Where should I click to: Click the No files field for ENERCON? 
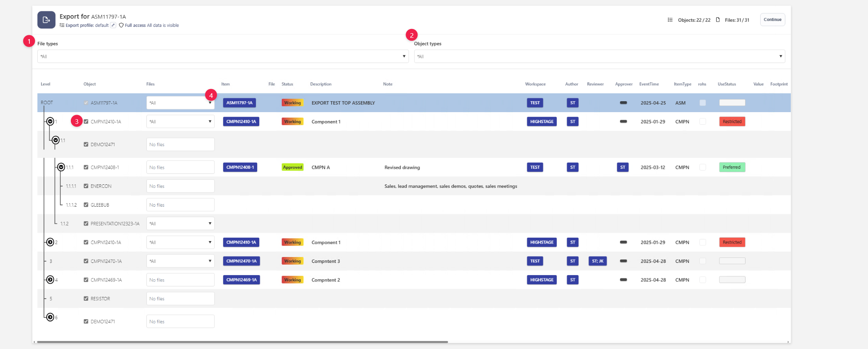pos(180,186)
